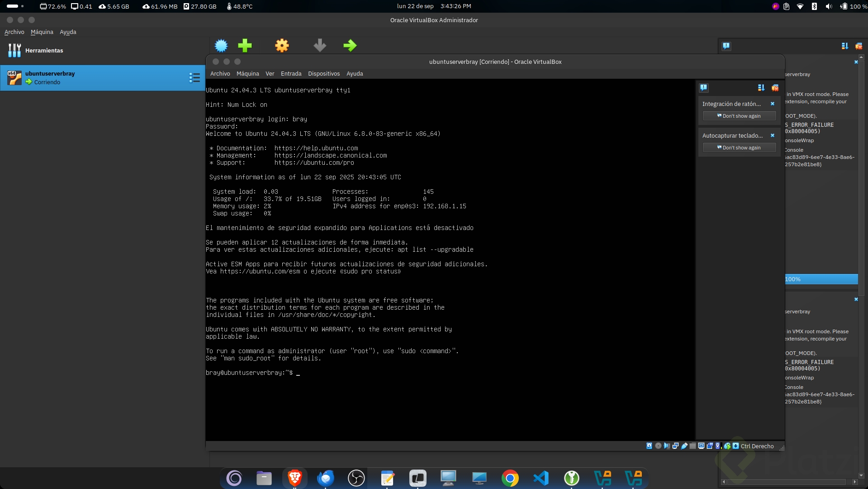Click the display status bar indicator
The height and width of the screenshot is (489, 868).
point(701,446)
